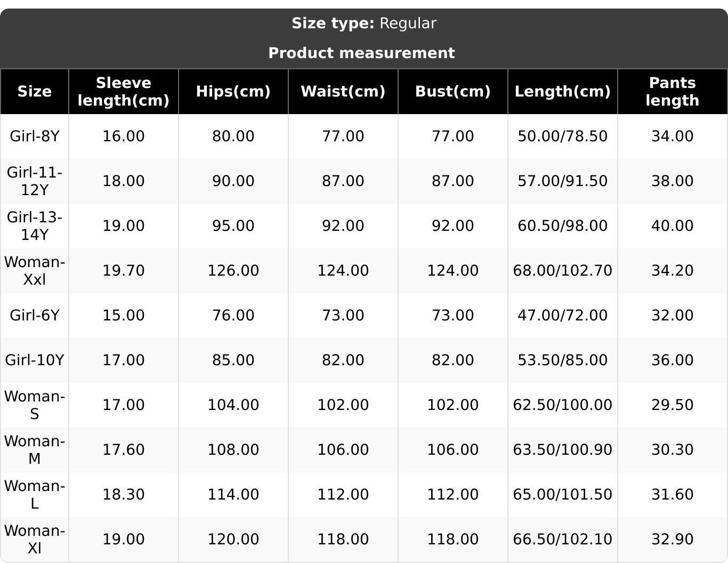
Task: Select the Girl-8Y size row label
Action: [35, 136]
